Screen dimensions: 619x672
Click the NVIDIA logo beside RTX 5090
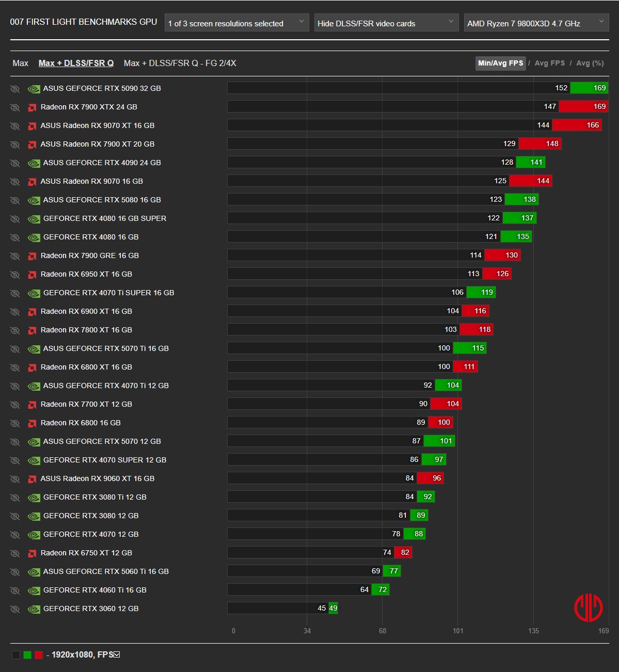tap(34, 89)
